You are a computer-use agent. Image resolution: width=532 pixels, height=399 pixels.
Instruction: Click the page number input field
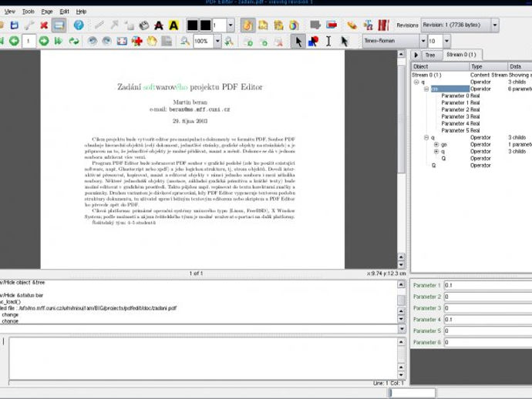29,42
